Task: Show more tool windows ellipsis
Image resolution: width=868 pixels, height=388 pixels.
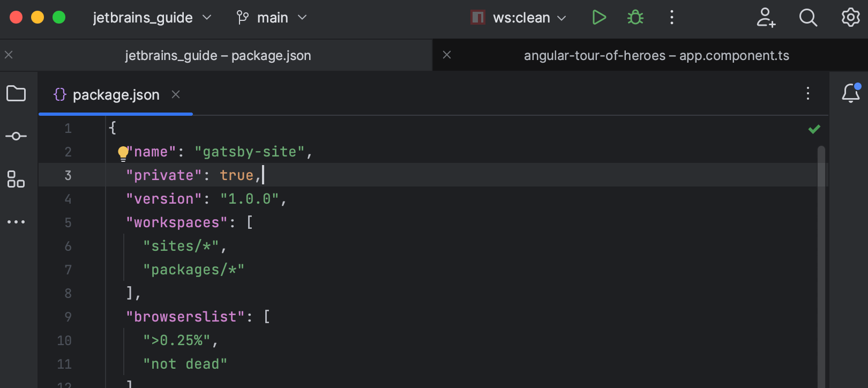Action: pos(16,222)
